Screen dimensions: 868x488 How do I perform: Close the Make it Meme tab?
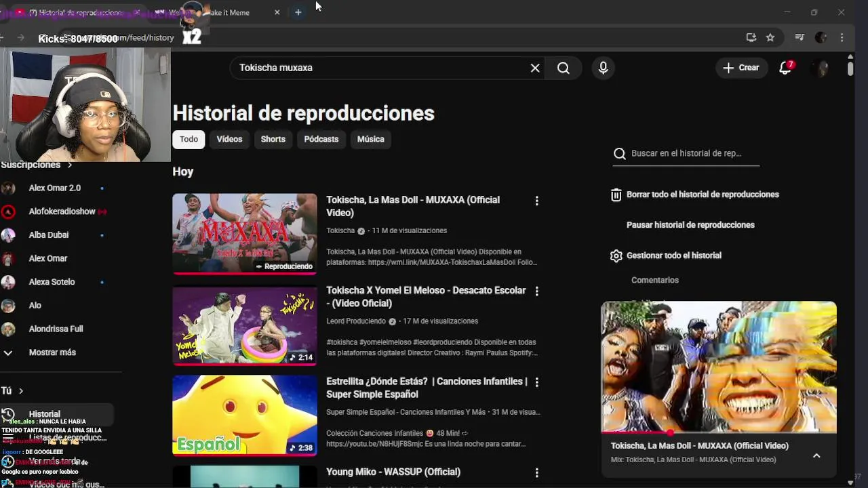[277, 12]
